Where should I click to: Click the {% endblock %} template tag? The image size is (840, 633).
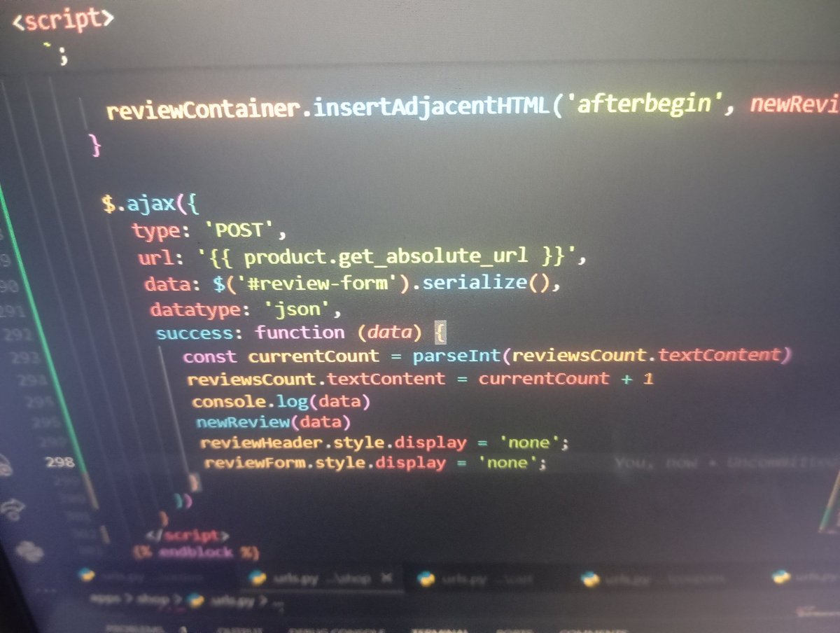click(x=195, y=552)
